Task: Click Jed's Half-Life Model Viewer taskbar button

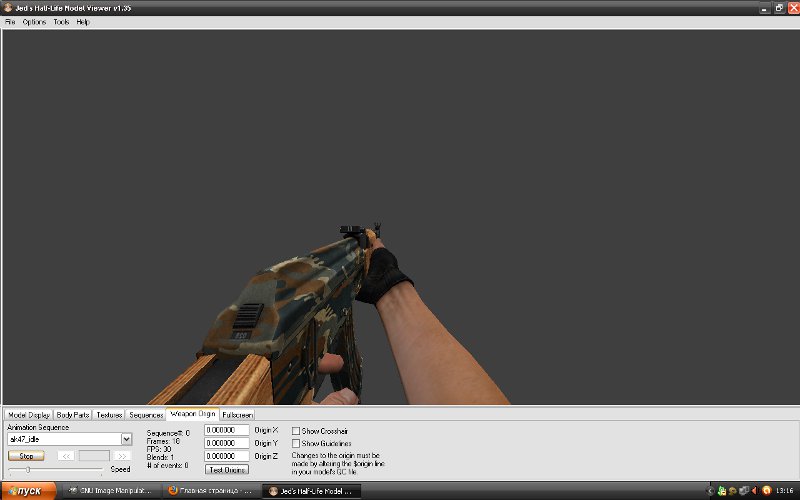Action: (x=311, y=491)
